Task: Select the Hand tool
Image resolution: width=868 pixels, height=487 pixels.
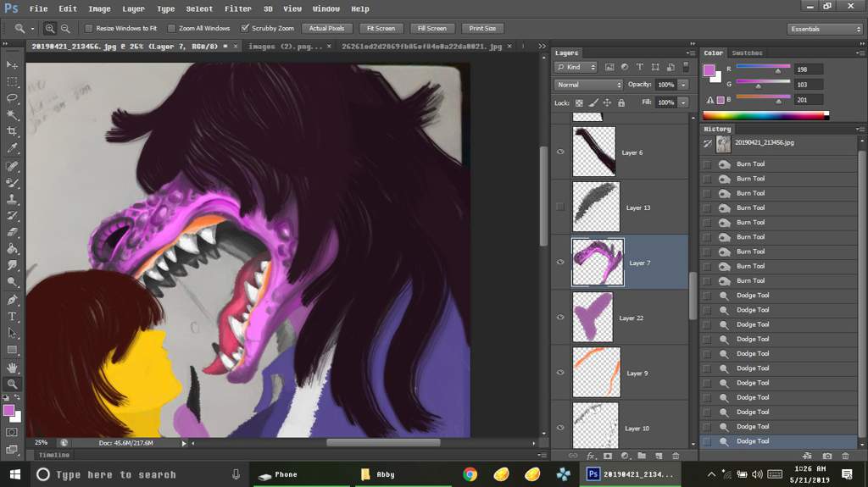Action: [x=12, y=368]
